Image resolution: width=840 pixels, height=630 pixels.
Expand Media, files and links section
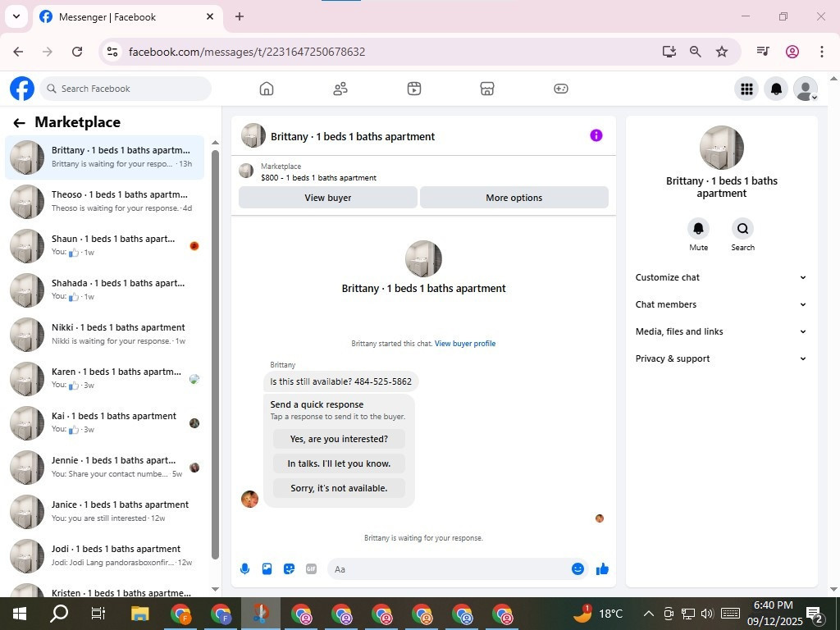point(721,331)
